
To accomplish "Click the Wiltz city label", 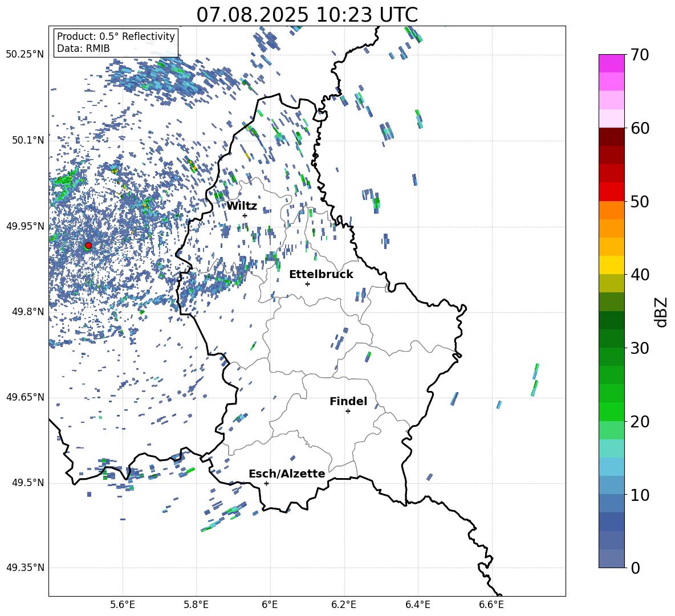I will 242,206.
